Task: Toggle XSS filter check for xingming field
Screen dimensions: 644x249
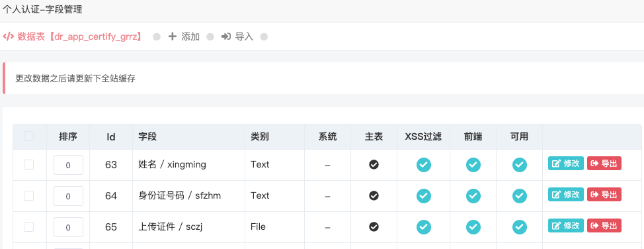Action: tap(424, 165)
